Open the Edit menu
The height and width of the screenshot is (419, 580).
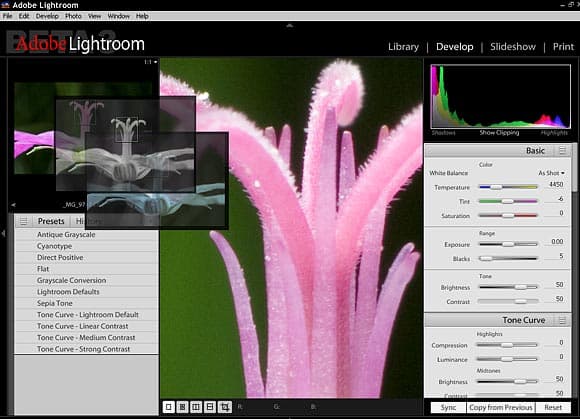[x=24, y=16]
